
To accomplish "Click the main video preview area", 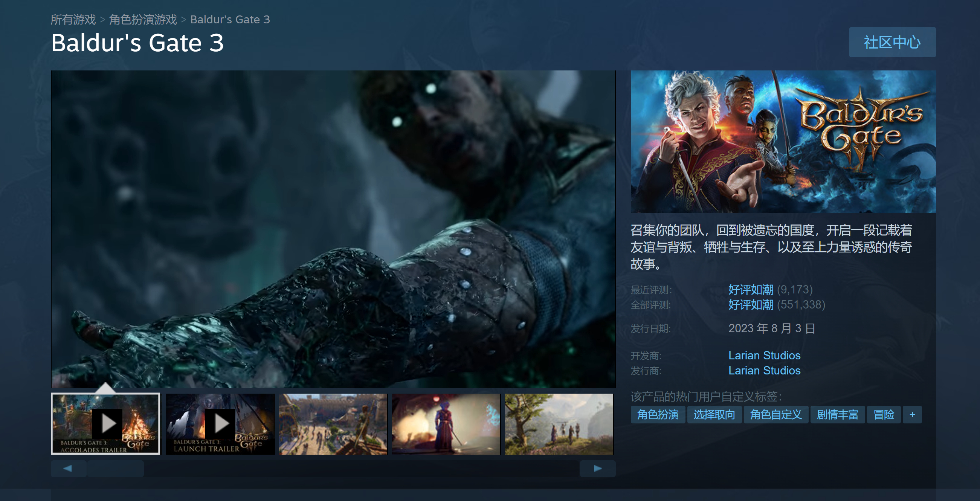I will pyautogui.click(x=333, y=229).
